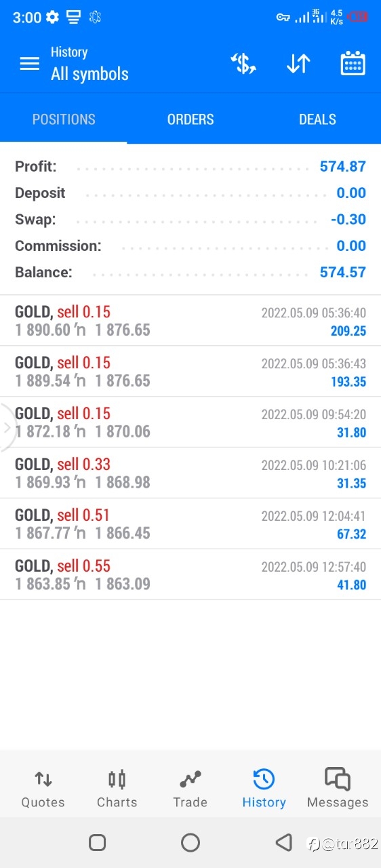Viewport: 381px width, 868px height.
Task: Open Charts in bottom navigation
Action: coord(117,789)
